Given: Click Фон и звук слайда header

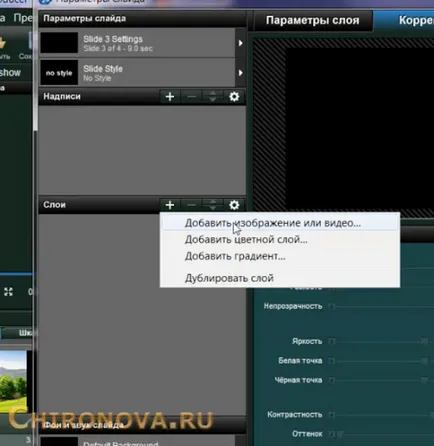Looking at the screenshot, I should 83,425.
